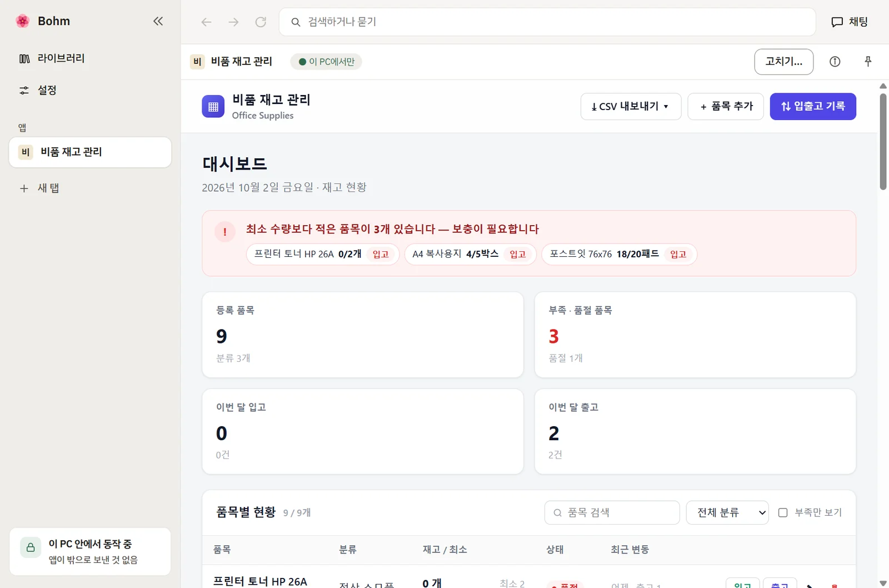This screenshot has height=588, width=889.
Task: Enable the 부족만 보기 checkbox
Action: (783, 512)
